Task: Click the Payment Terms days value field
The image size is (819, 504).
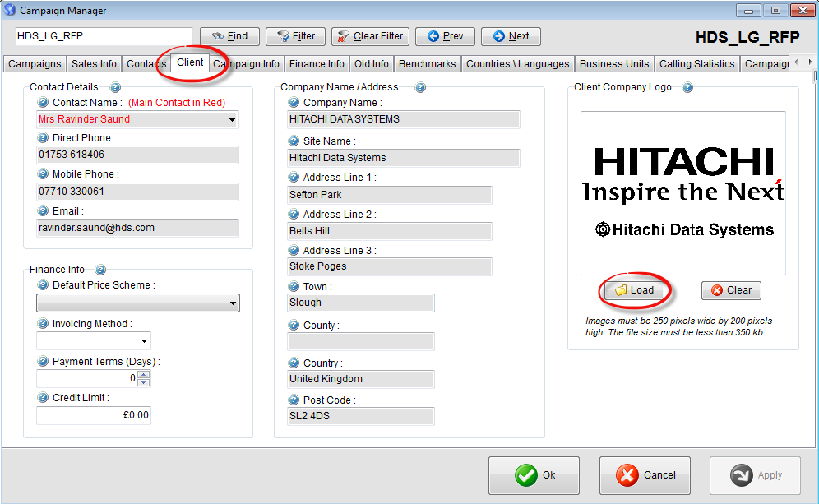Action: pos(86,379)
